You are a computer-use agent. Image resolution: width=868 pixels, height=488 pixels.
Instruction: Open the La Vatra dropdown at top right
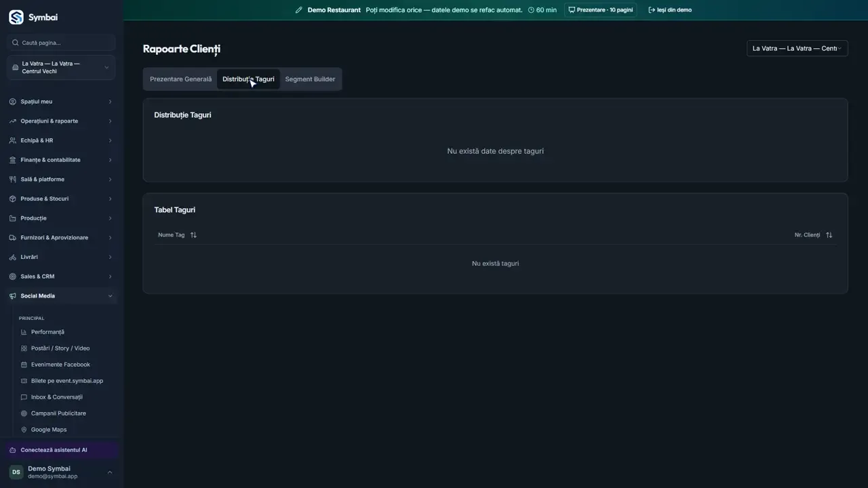pos(797,49)
